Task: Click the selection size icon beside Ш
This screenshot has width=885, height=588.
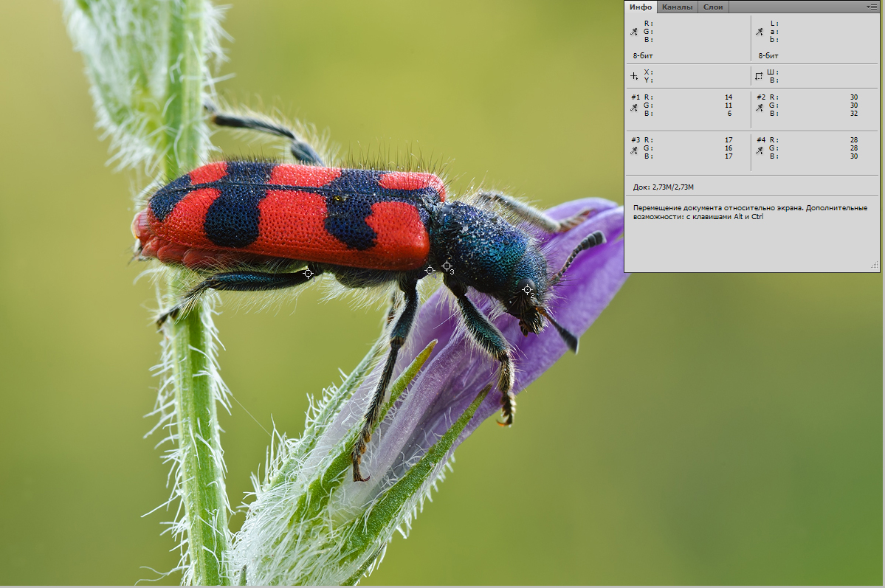Action: click(759, 75)
